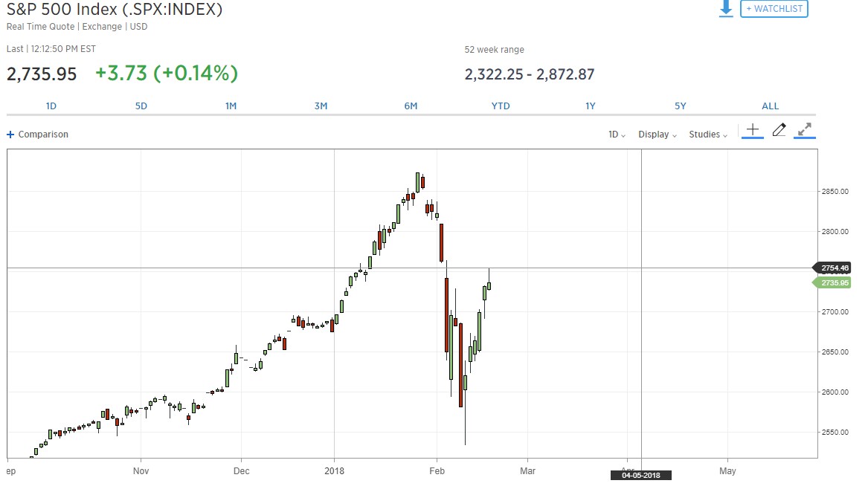Click the 2754.46 crosshair price label
Viewport: 868px width, 492px height.
coord(835,268)
